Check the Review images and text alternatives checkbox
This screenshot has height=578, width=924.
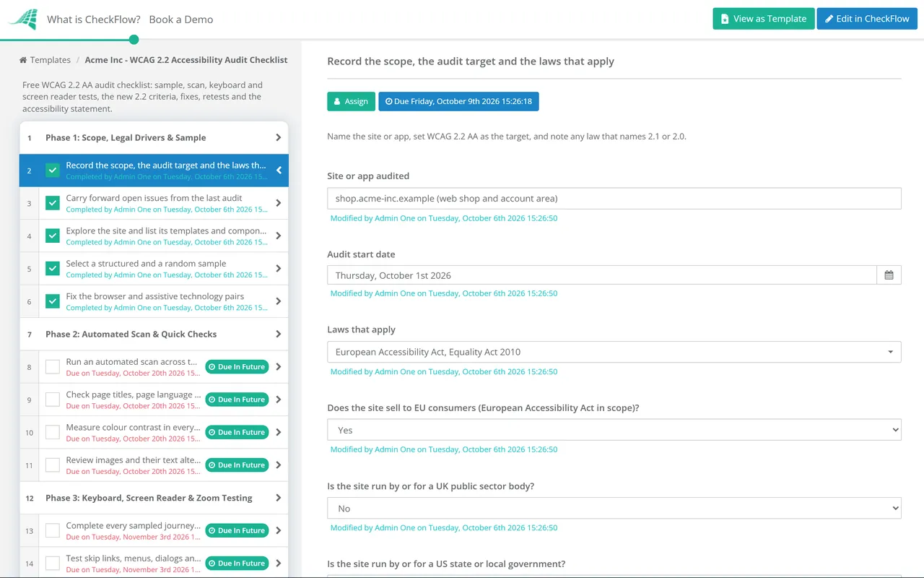[53, 465]
